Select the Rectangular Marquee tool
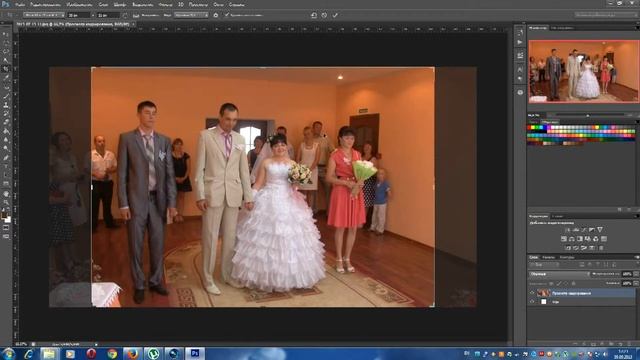 pyautogui.click(x=6, y=43)
